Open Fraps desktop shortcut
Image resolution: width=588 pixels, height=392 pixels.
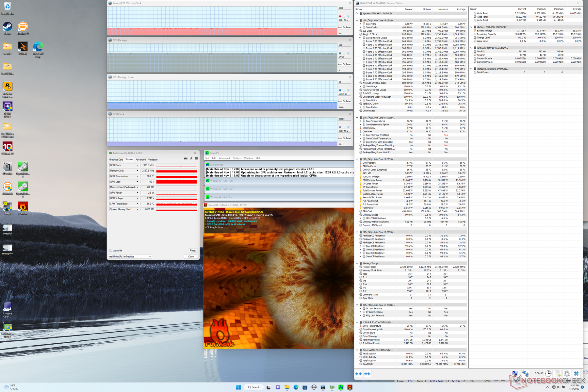(8, 208)
